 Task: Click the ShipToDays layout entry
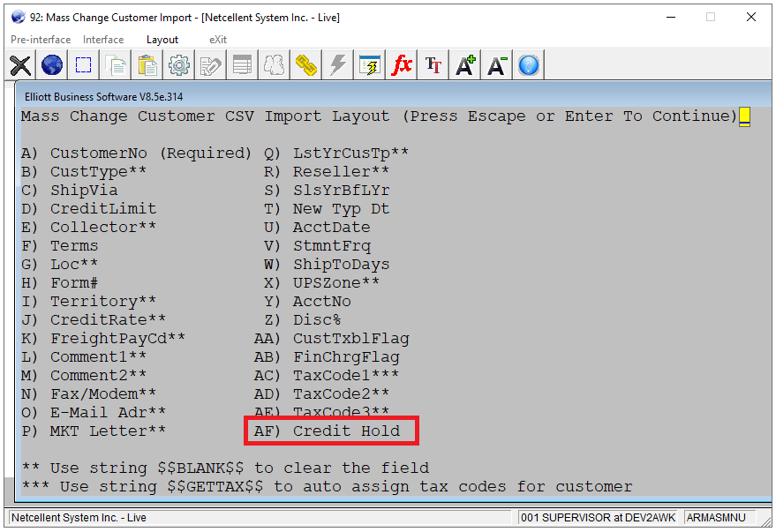(x=327, y=265)
